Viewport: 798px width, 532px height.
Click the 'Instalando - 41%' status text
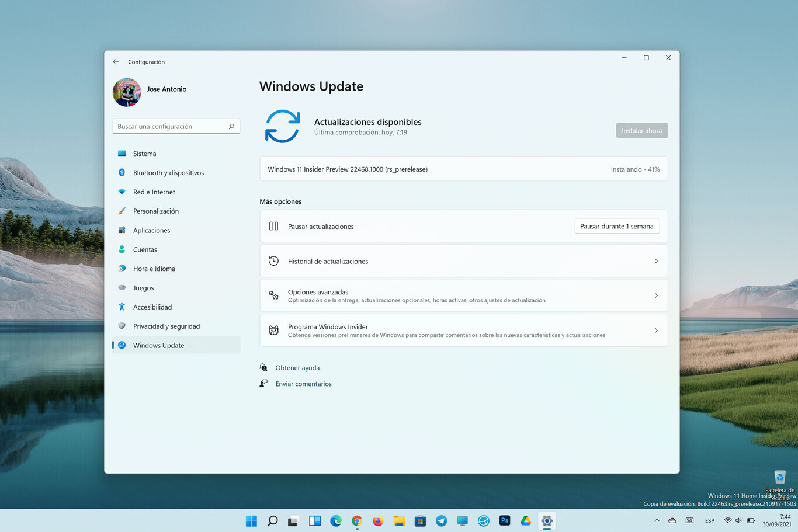pyautogui.click(x=635, y=169)
